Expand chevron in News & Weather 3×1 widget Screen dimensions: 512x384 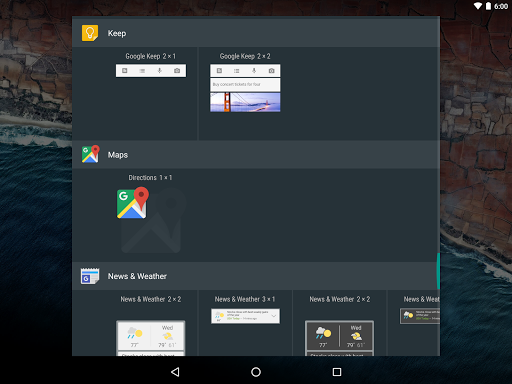tap(274, 316)
